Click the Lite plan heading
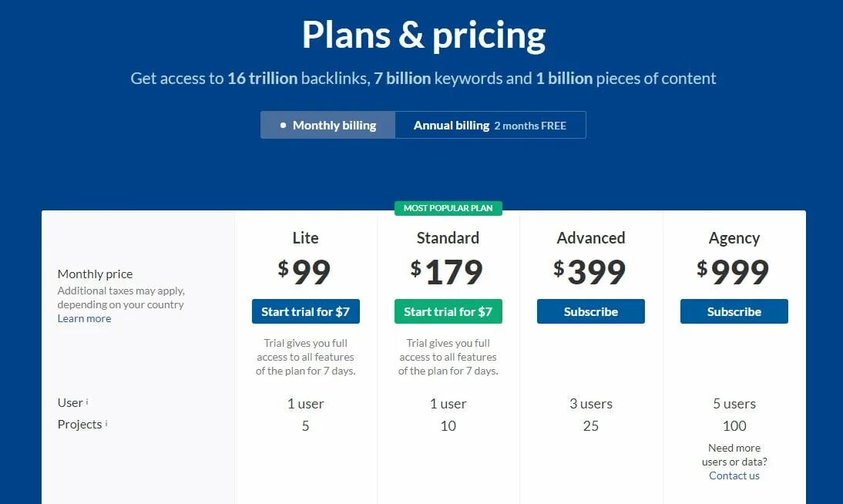843x504 pixels. pos(305,238)
